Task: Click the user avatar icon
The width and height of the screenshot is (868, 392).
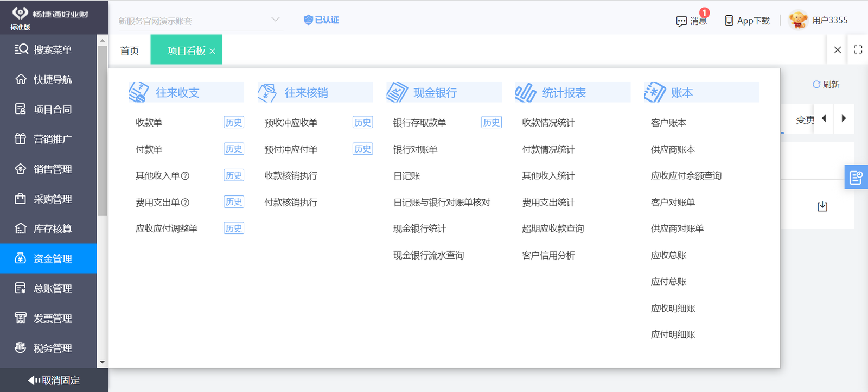Action: [798, 20]
